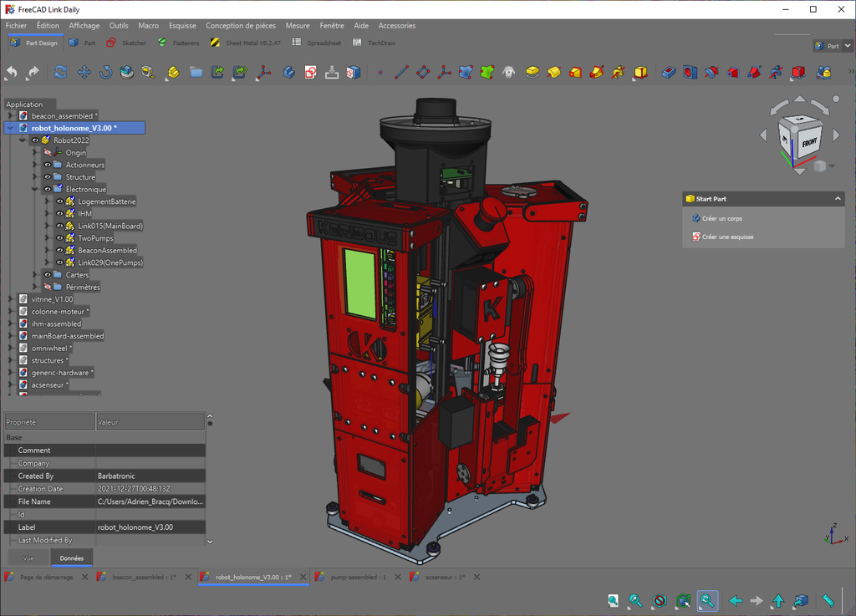Toggle visibility of TwoPumps
Screen dimensions: 856x616
click(59, 238)
